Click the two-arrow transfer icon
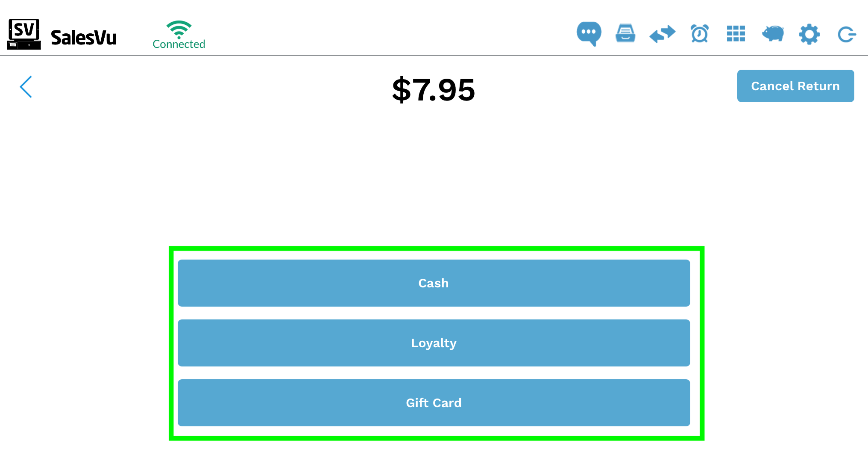Image resolution: width=868 pixels, height=449 pixels. [662, 34]
